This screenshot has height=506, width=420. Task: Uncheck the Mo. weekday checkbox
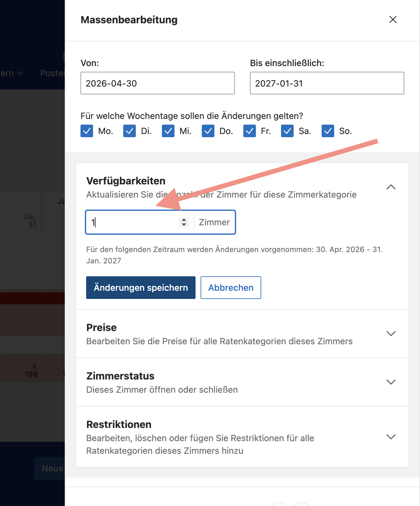point(87,131)
